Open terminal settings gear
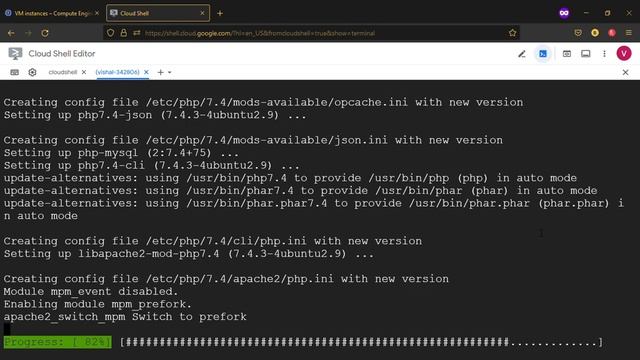Screen dimensions: 640x360 (32, 72)
